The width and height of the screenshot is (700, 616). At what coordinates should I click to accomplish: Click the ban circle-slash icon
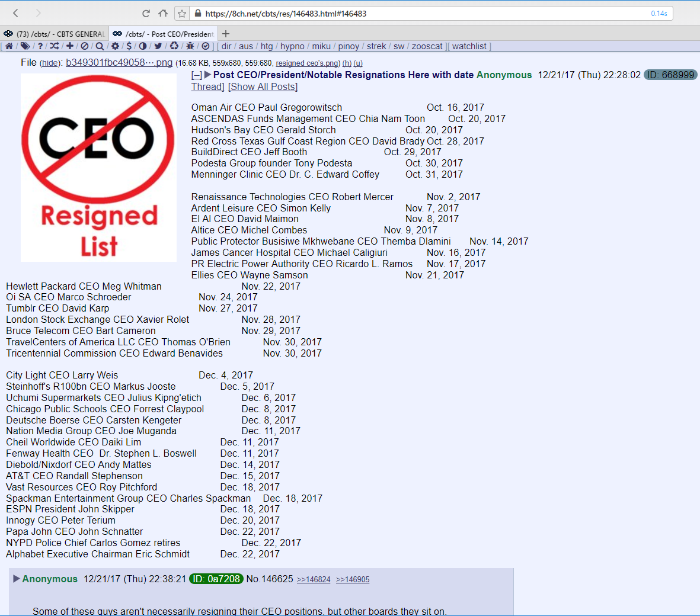[84, 46]
